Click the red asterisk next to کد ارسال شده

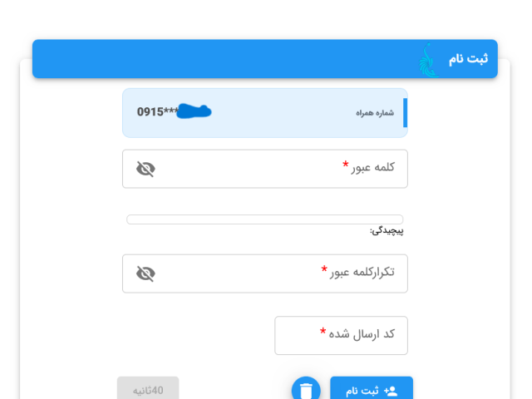click(323, 332)
